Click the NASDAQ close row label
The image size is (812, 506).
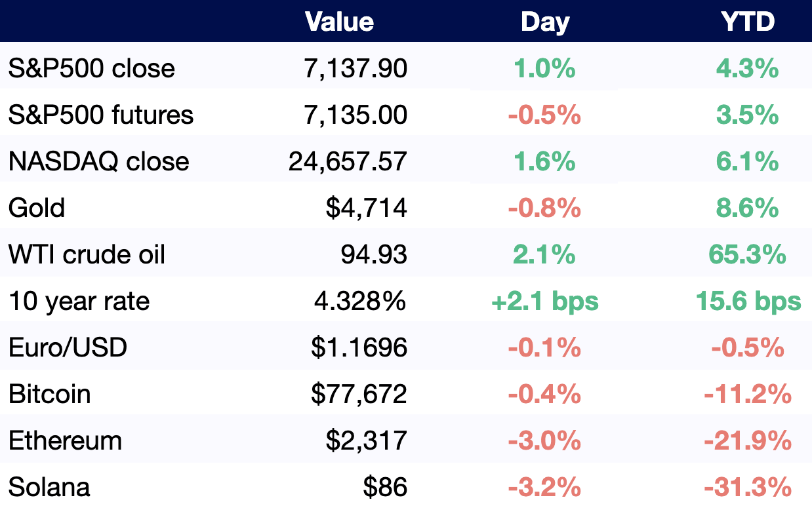[98, 161]
